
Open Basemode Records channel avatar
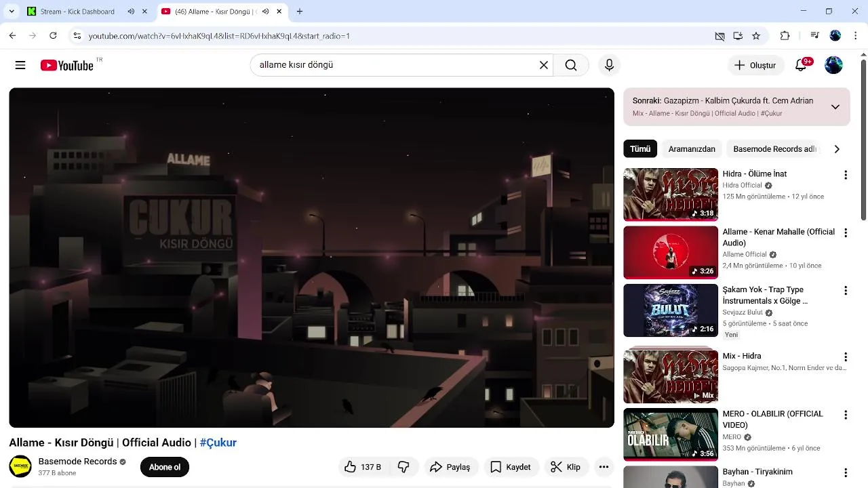coord(20,466)
